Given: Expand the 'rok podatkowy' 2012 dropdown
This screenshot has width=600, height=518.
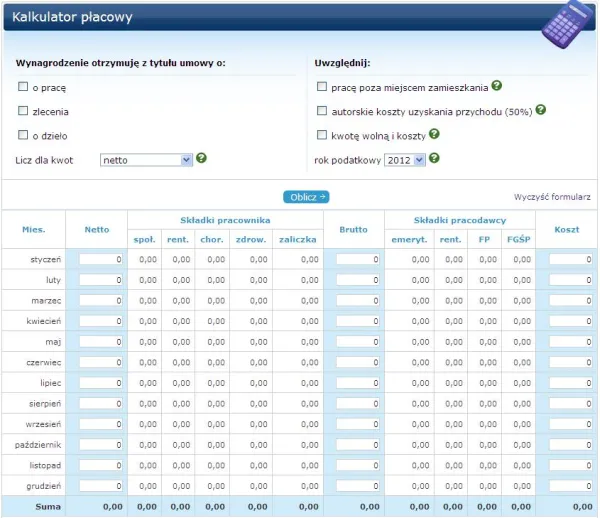Looking at the screenshot, I should click(405, 159).
